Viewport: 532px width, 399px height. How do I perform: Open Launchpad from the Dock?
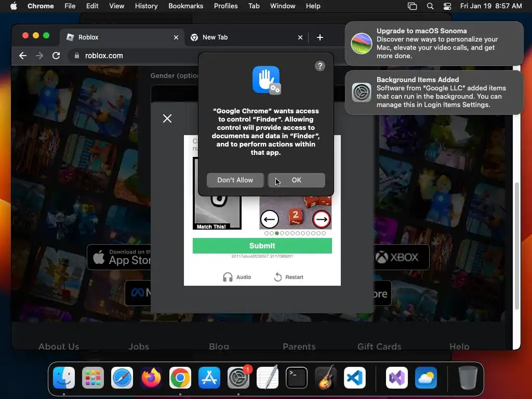point(93,378)
